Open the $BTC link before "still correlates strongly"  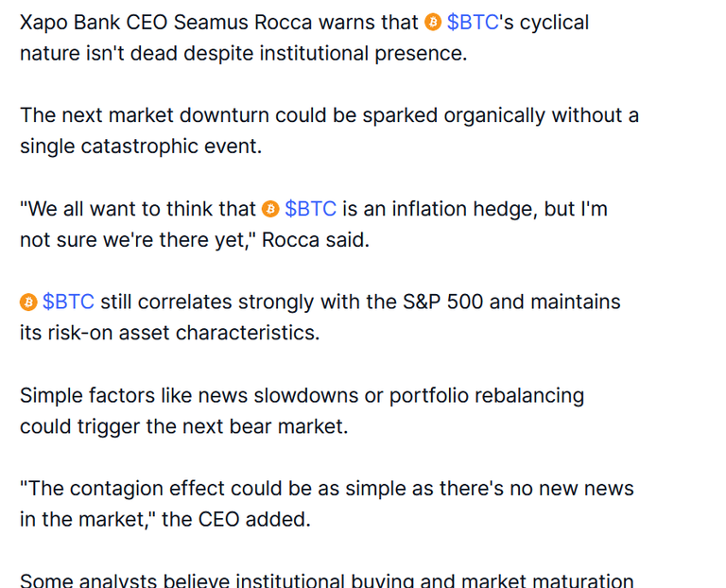coord(68,302)
